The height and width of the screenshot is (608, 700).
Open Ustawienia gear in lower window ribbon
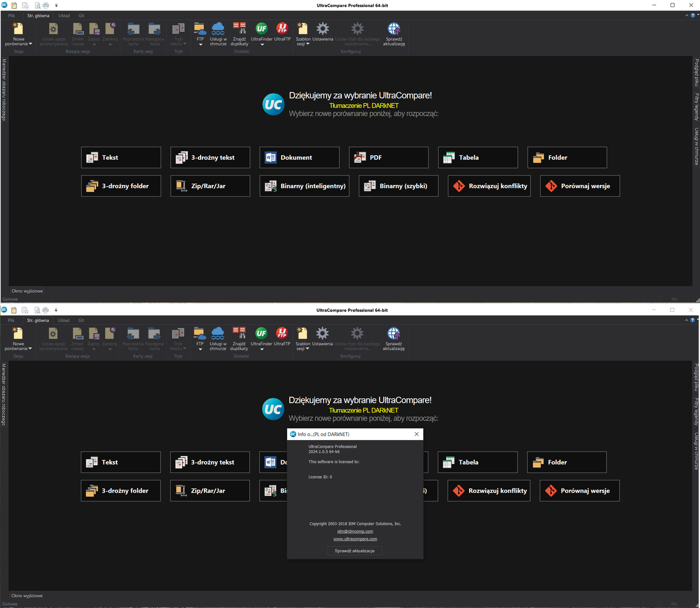tap(323, 333)
